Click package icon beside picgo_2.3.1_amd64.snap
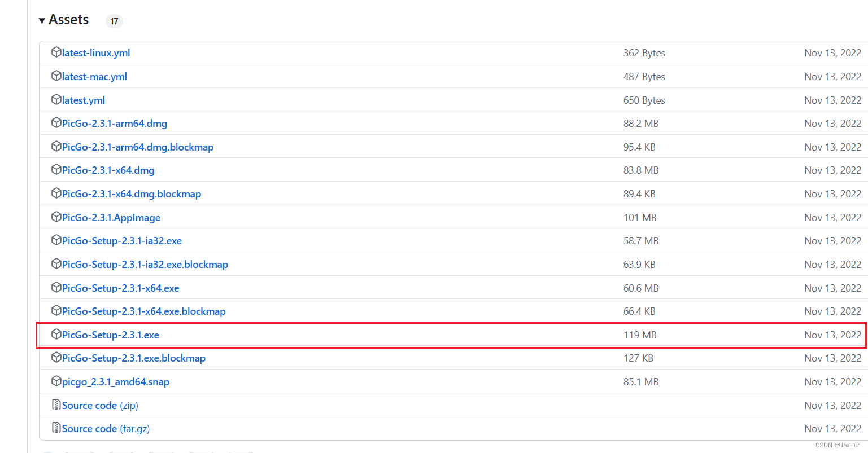This screenshot has height=453, width=868. 56,381
